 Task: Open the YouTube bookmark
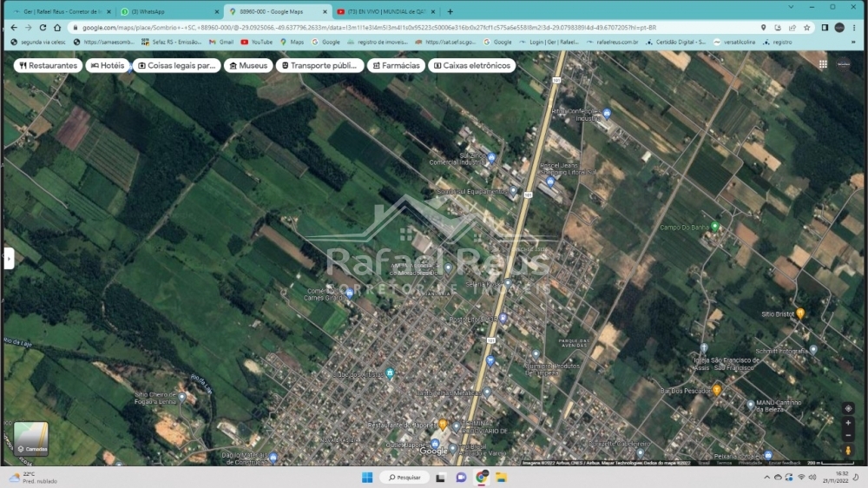click(x=256, y=42)
